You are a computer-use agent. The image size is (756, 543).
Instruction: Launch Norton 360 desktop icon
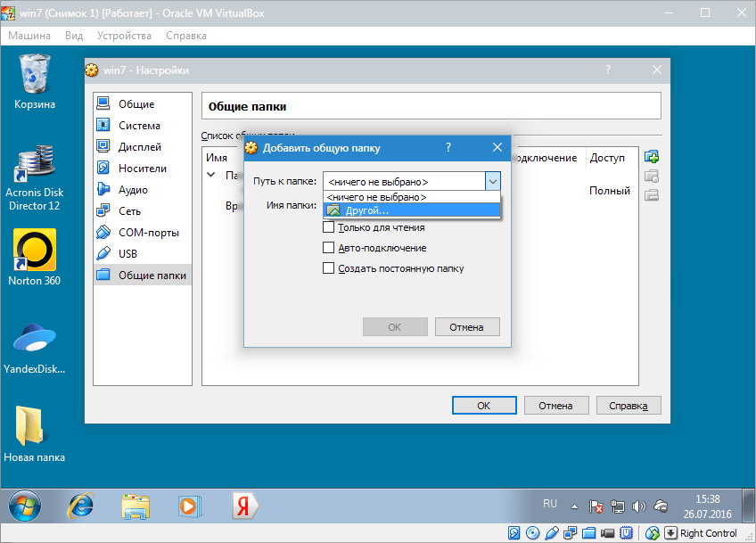(35, 251)
